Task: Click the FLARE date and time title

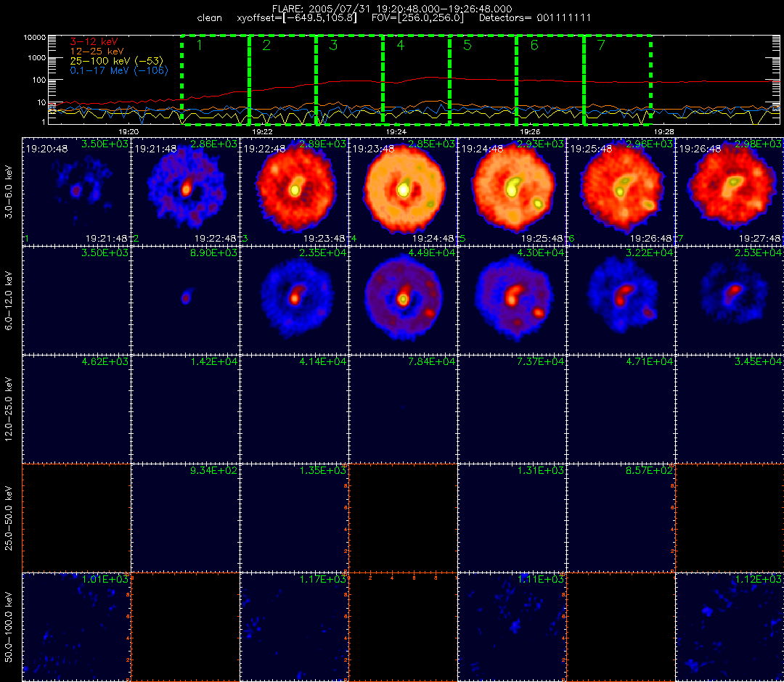Action: [x=392, y=9]
